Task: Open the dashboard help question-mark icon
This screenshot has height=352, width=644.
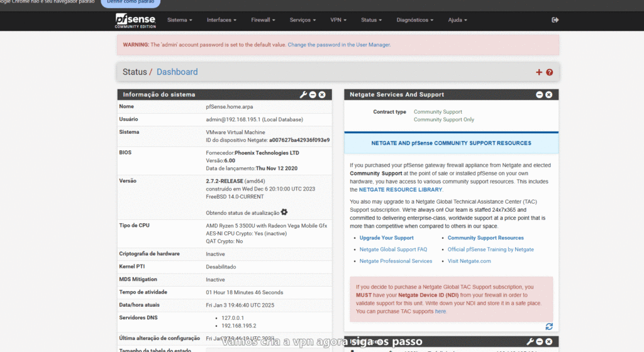Action: pos(550,72)
